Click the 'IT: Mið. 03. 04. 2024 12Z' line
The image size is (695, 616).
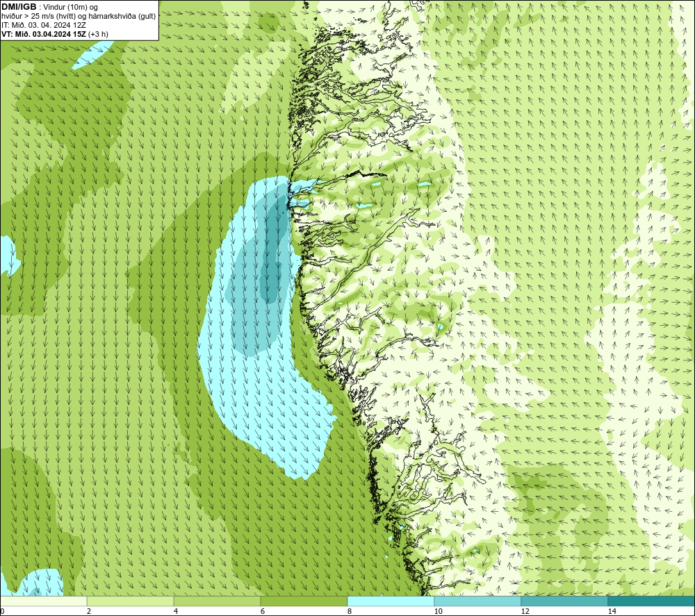click(43, 25)
